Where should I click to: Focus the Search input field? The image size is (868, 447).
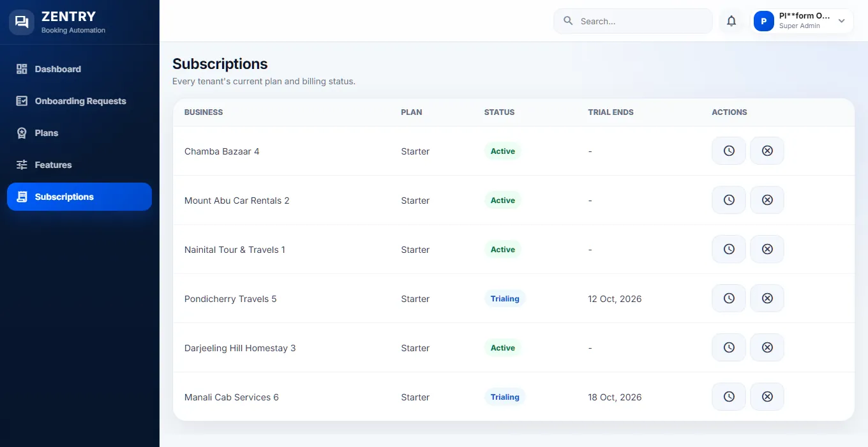point(632,21)
